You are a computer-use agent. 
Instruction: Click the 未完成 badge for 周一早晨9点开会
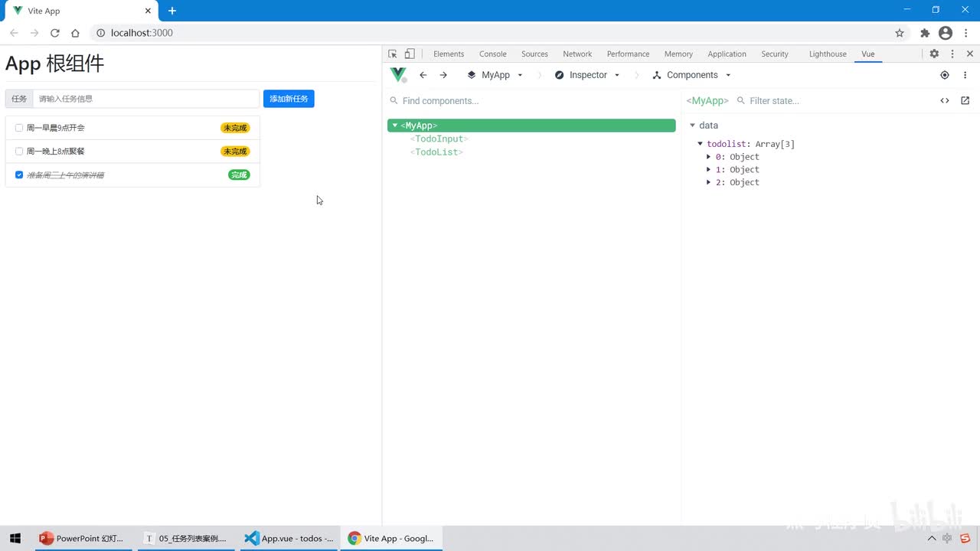tap(235, 128)
